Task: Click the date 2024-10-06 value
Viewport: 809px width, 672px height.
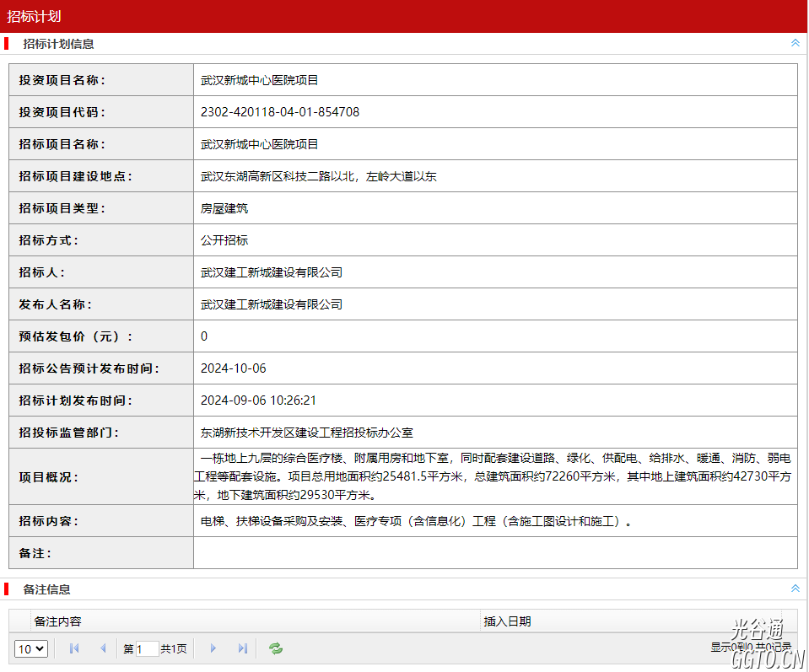Action: [234, 368]
